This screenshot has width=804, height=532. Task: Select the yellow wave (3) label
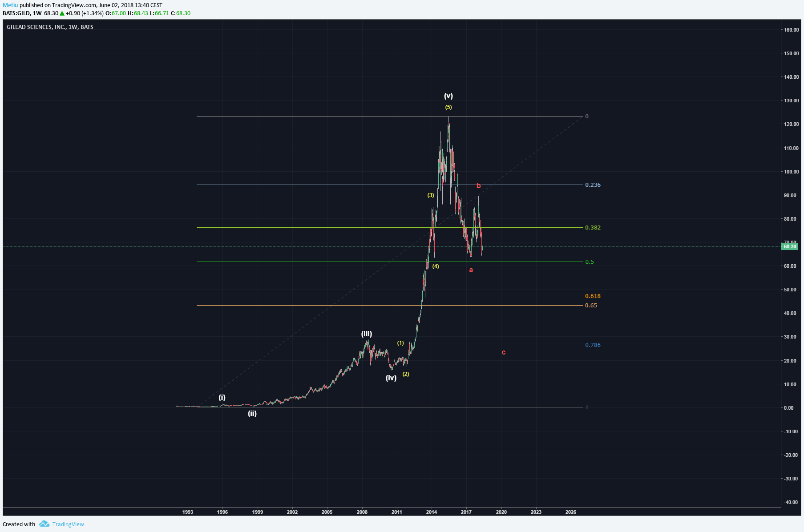(x=431, y=195)
